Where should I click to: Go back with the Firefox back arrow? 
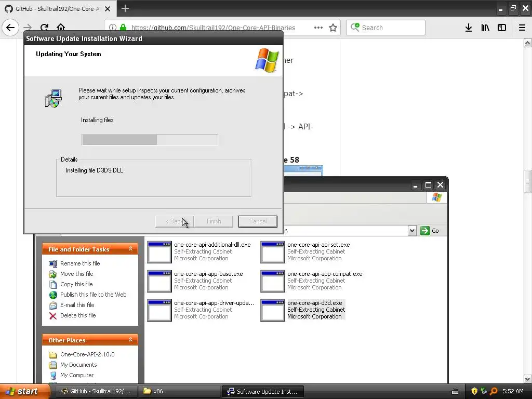pos(10,28)
